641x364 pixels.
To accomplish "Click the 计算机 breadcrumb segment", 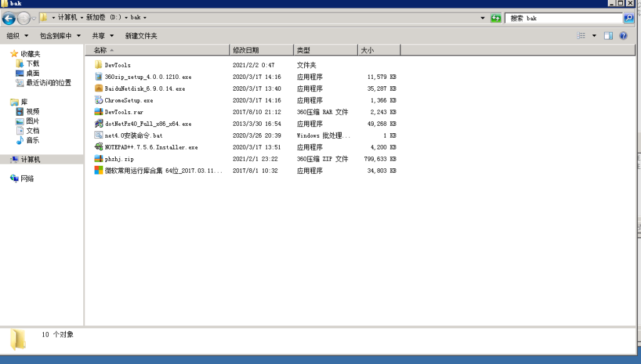I will [x=68, y=18].
